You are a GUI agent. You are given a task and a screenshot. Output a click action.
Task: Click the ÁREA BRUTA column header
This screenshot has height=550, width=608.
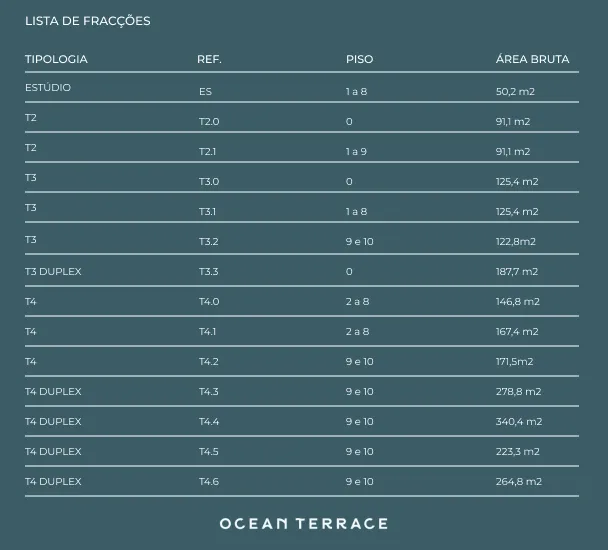pyautogui.click(x=532, y=59)
